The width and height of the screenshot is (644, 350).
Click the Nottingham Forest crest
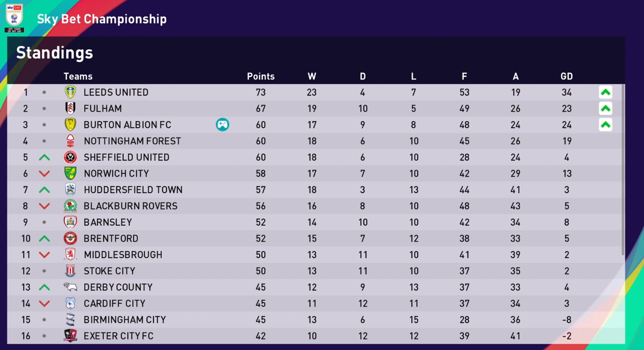(70, 141)
